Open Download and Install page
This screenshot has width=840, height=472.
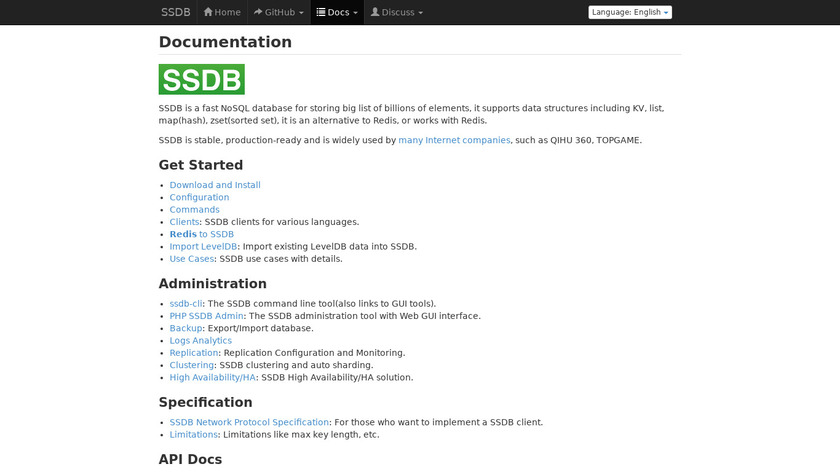[x=215, y=185]
